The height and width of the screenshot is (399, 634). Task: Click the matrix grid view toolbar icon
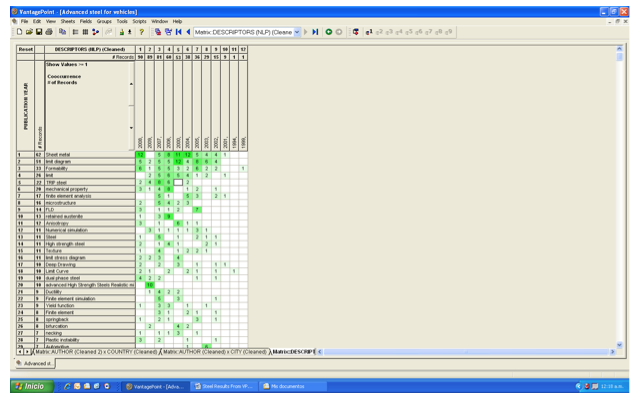(85, 32)
